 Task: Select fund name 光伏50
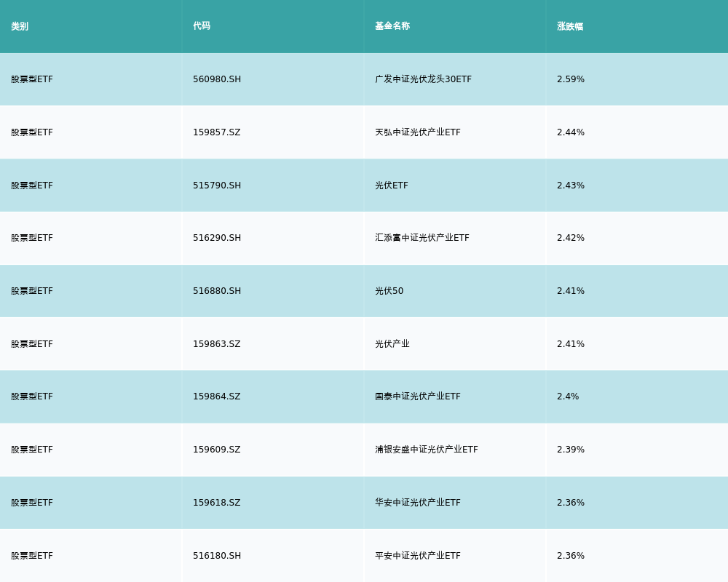pyautogui.click(x=389, y=291)
